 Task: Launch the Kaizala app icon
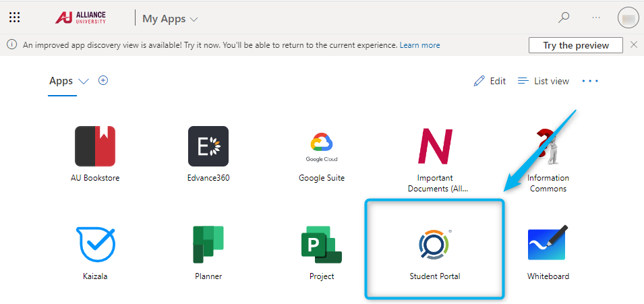96,244
